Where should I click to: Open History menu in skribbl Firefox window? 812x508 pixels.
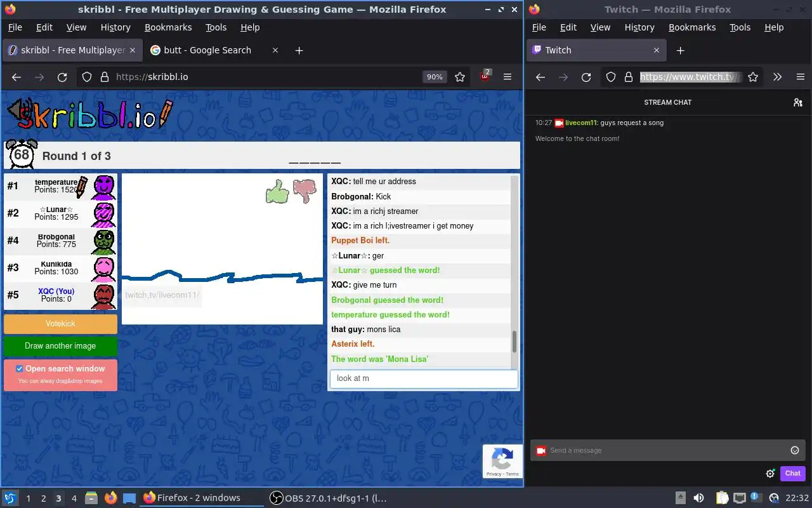pyautogui.click(x=115, y=27)
